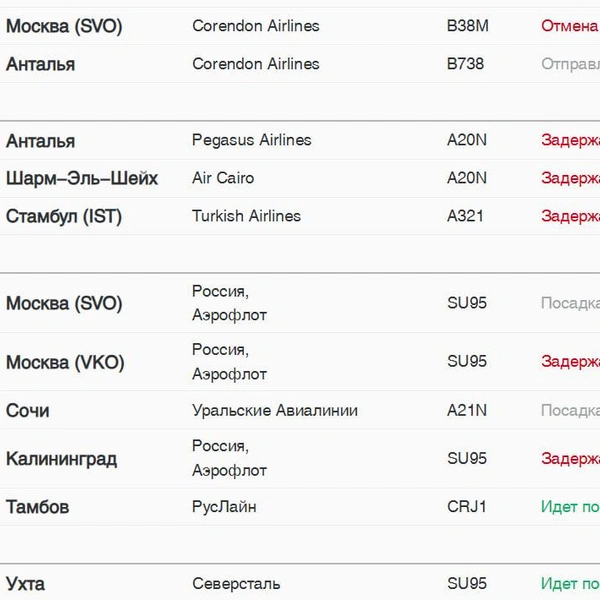Open the Ухта flight entry
The image size is (600, 600).
point(300,582)
